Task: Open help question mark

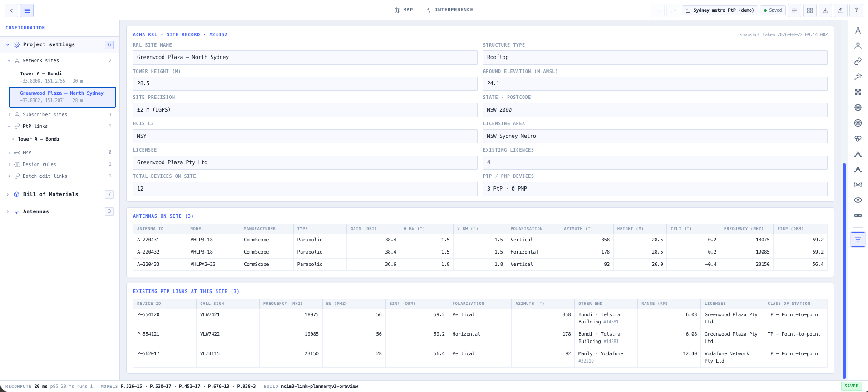Action: (x=856, y=10)
